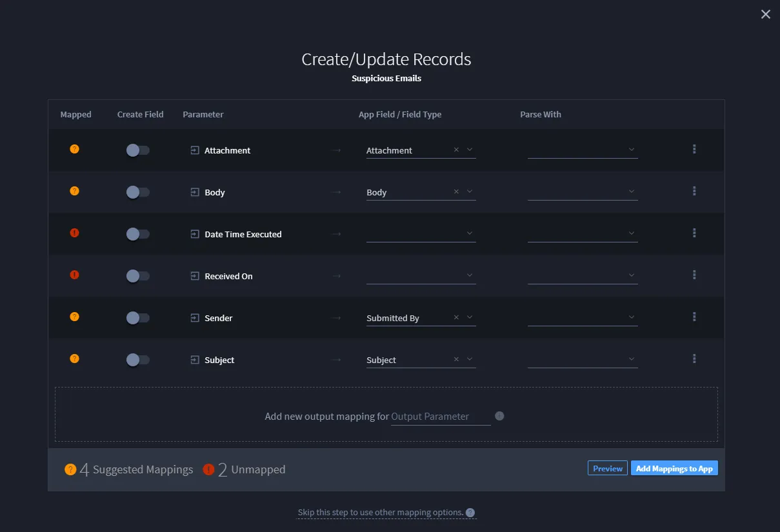Viewport: 780px width, 532px height.
Task: Click the info icon next to Output Parameter
Action: [x=499, y=416]
